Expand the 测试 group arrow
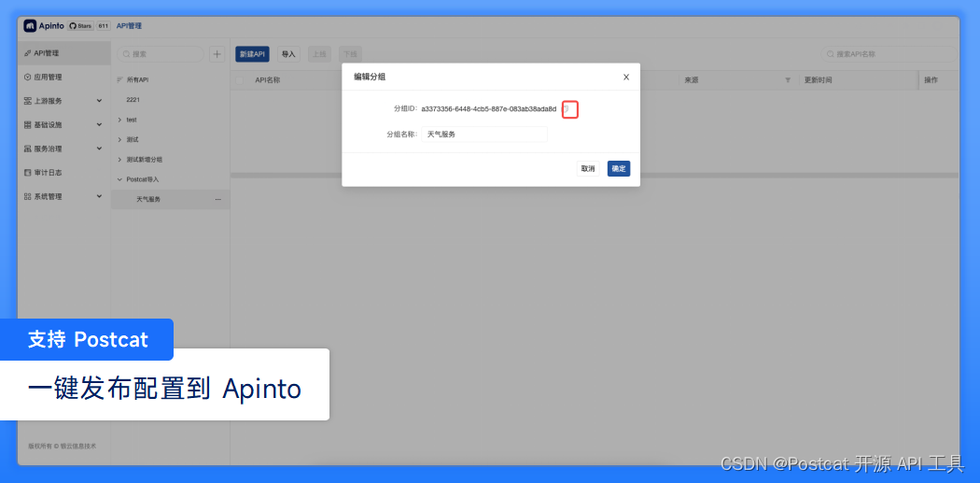Image resolution: width=980 pixels, height=483 pixels. (119, 139)
